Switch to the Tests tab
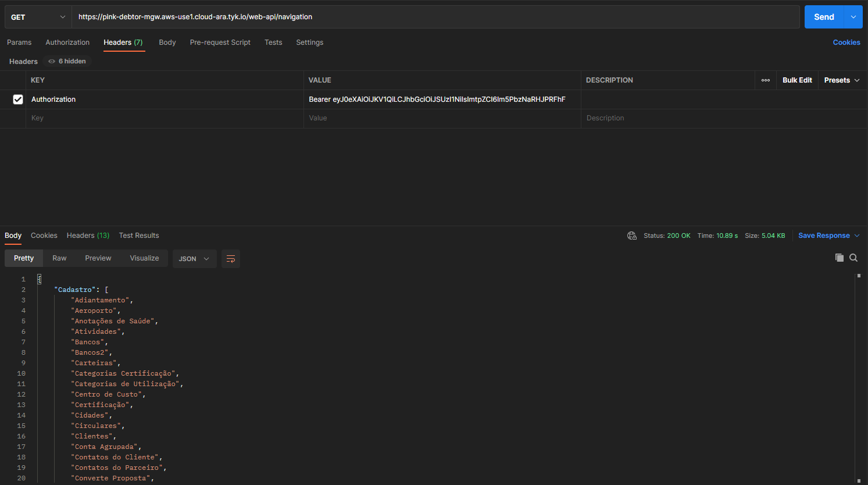This screenshot has width=868, height=485. point(273,42)
